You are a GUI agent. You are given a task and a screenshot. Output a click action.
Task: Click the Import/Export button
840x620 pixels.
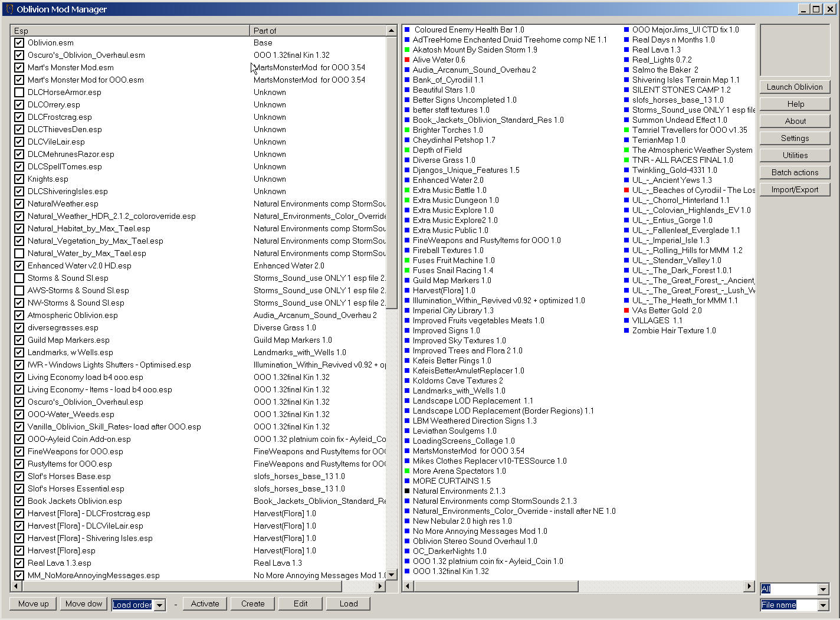point(795,189)
